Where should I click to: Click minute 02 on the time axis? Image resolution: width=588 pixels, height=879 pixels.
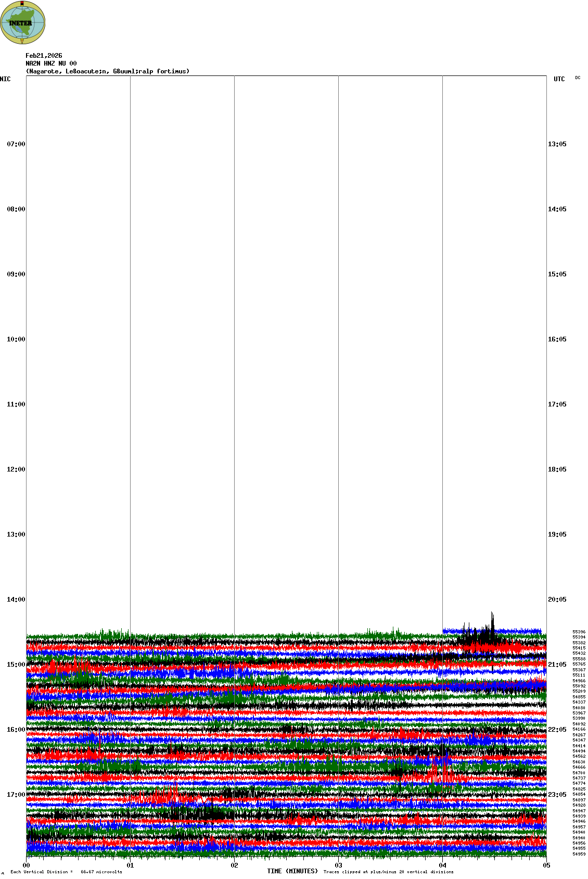[x=235, y=865]
